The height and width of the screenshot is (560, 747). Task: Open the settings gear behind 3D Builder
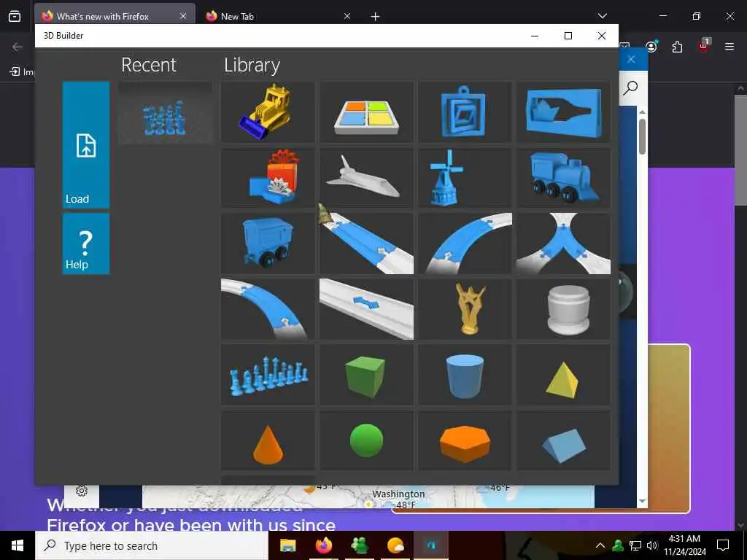point(82,491)
